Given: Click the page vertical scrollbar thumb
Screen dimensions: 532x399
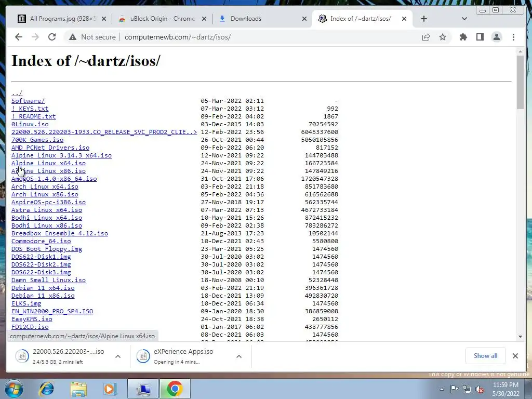Looking at the screenshot, I should coord(520,82).
